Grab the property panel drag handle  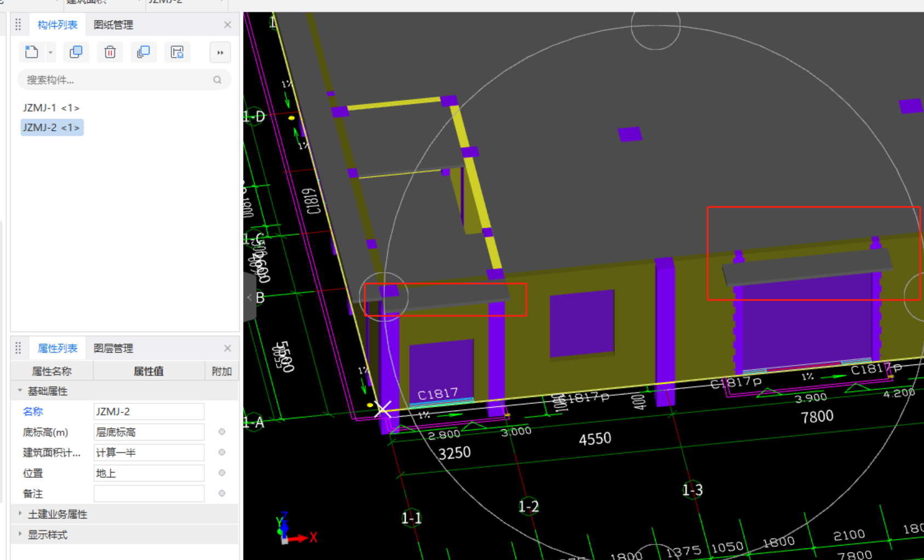pyautogui.click(x=18, y=348)
